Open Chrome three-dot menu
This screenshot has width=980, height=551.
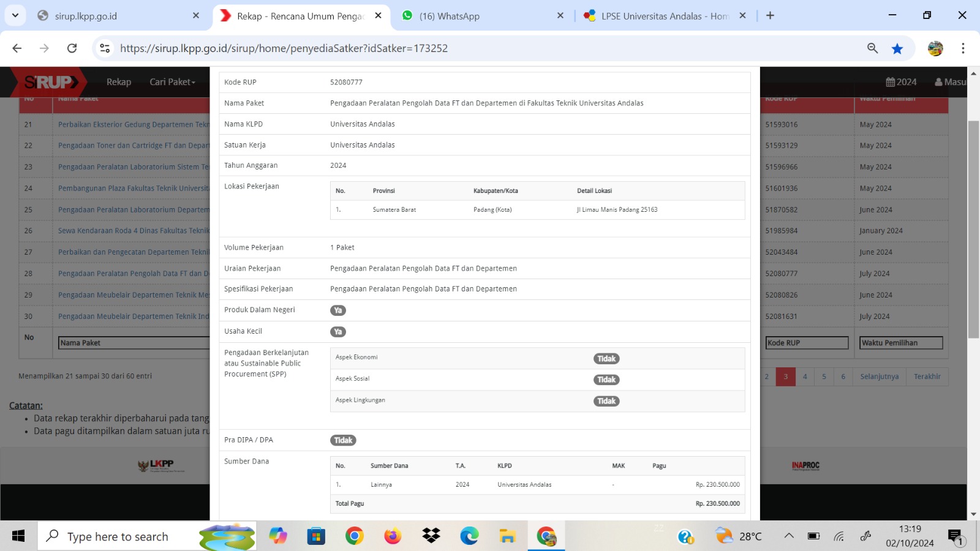tap(963, 48)
